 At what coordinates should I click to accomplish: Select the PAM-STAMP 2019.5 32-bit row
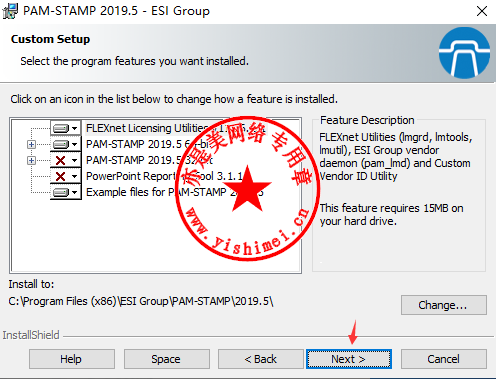(x=149, y=160)
